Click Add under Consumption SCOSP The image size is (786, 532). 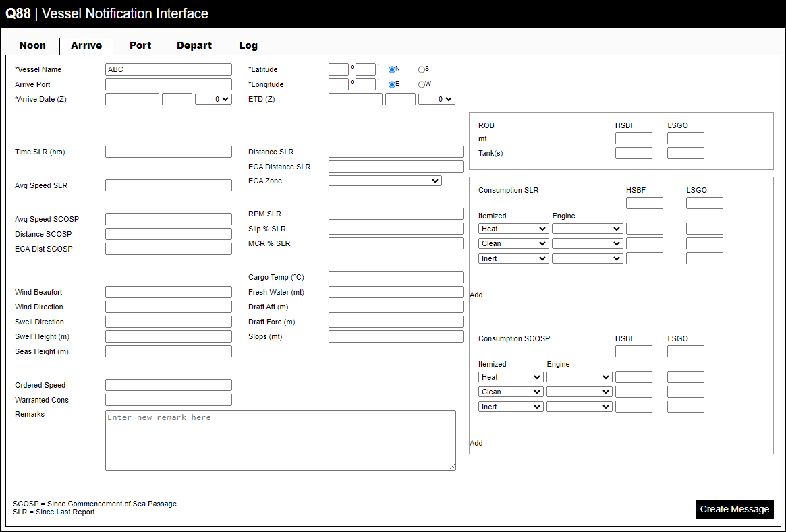(x=476, y=443)
